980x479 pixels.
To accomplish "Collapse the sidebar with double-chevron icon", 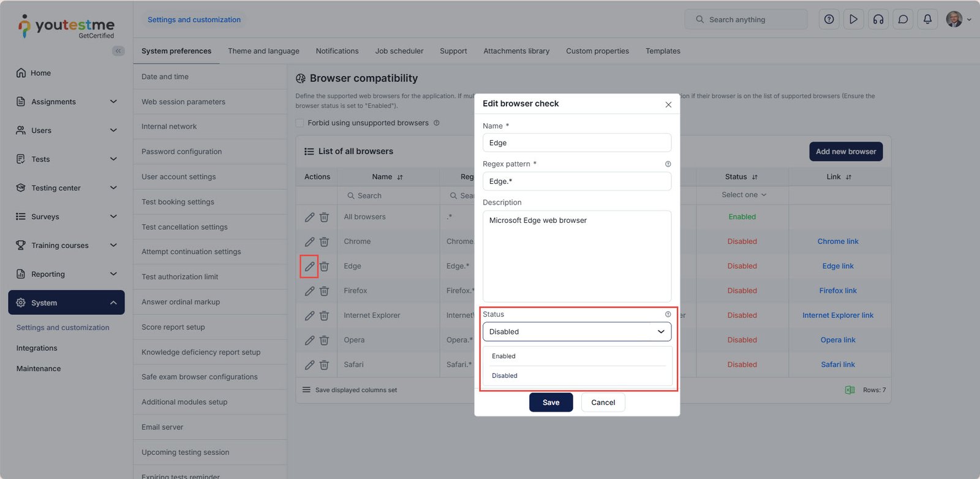I will (x=118, y=51).
